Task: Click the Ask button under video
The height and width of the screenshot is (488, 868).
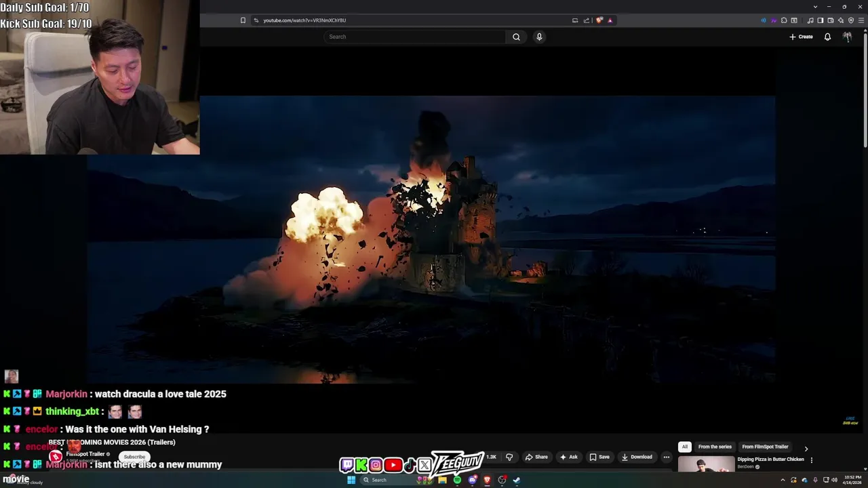Action: (568, 457)
